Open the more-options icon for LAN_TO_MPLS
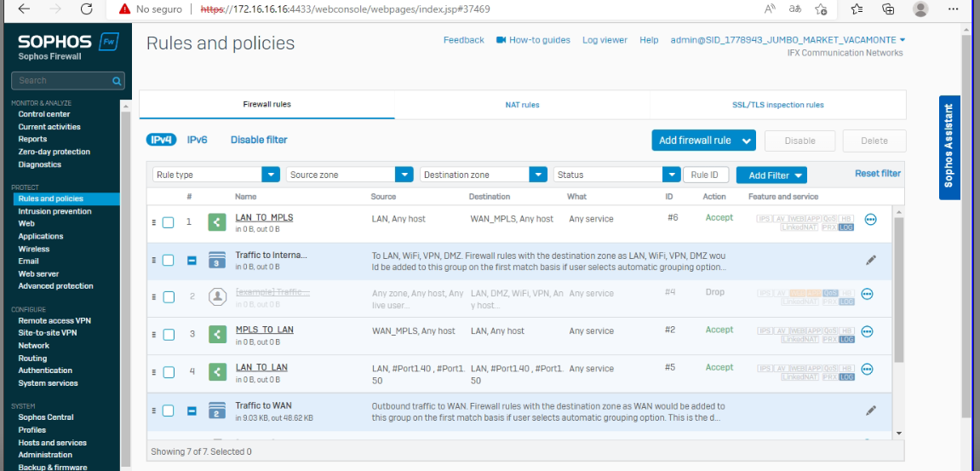This screenshot has height=471, width=980. pyautogui.click(x=869, y=219)
